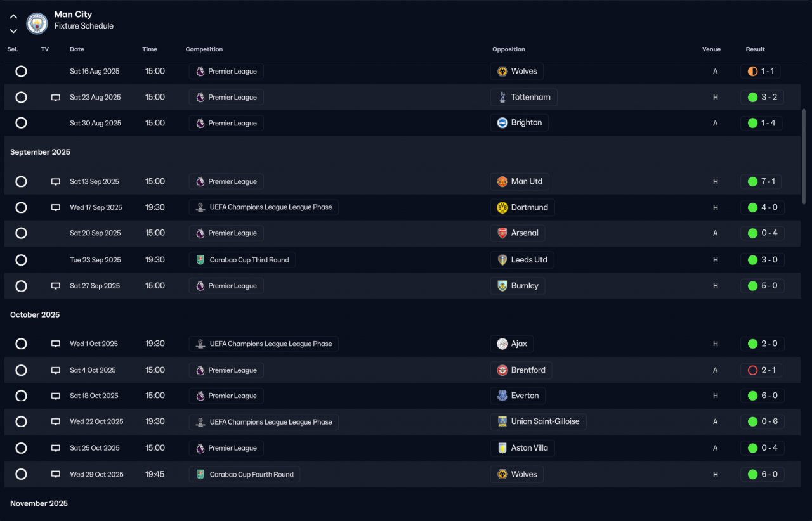Open Premier League competition on the Tottenham row
This screenshot has height=521, width=812.
click(x=226, y=98)
